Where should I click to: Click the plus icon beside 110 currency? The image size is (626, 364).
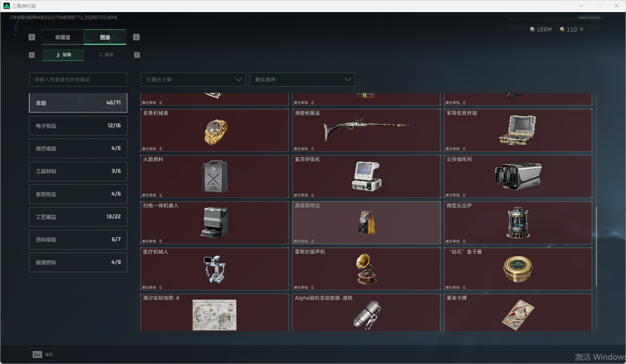tap(581, 29)
